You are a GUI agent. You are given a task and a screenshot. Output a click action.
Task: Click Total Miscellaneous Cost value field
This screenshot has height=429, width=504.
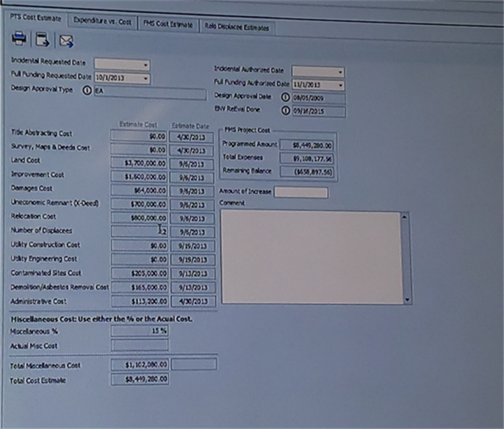[x=140, y=365]
